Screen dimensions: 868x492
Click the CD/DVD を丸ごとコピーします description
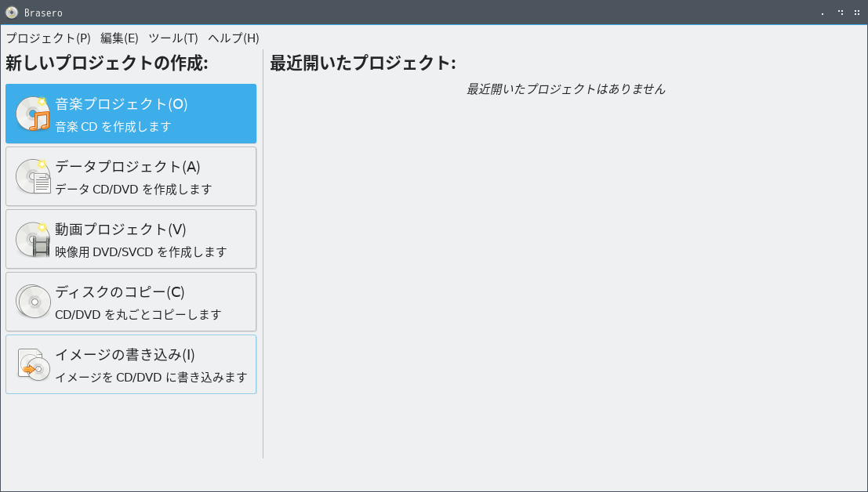(138, 314)
